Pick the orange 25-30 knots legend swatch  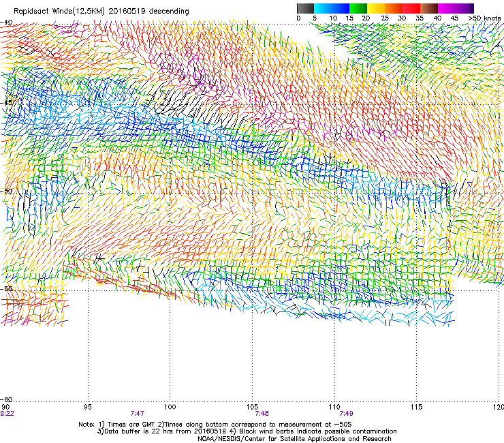click(394, 8)
